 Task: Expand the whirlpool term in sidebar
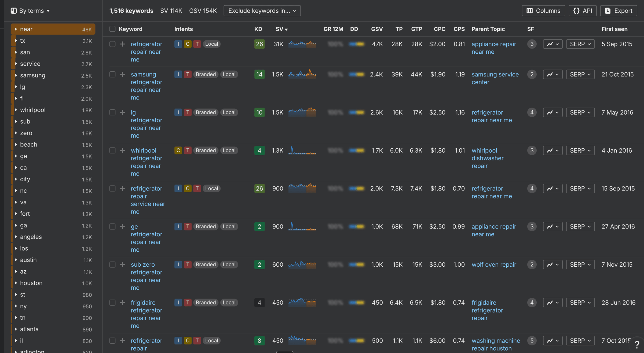point(16,110)
